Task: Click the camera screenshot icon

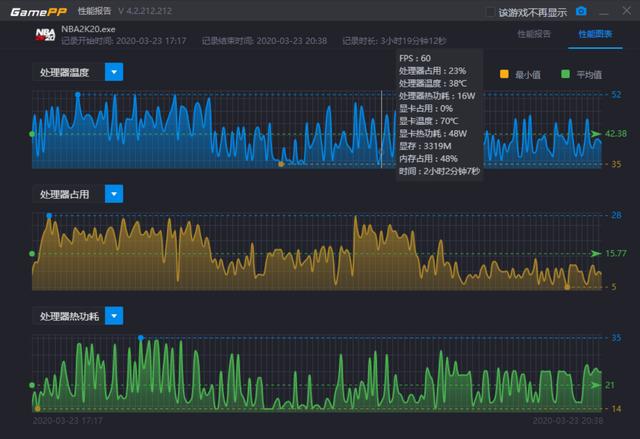Action: [x=581, y=11]
